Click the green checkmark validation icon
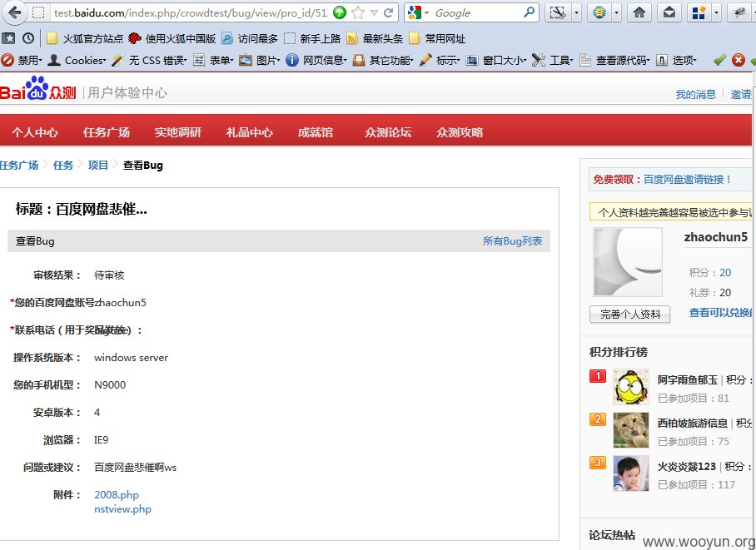This screenshot has width=756, height=550. (x=720, y=60)
